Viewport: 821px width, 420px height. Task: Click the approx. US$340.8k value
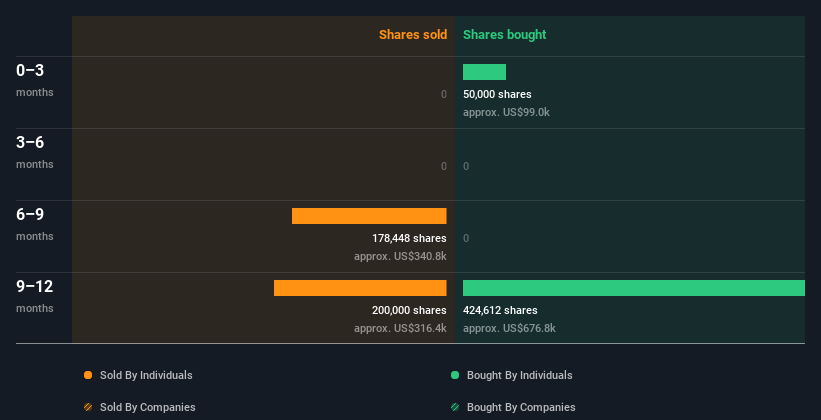coord(400,257)
